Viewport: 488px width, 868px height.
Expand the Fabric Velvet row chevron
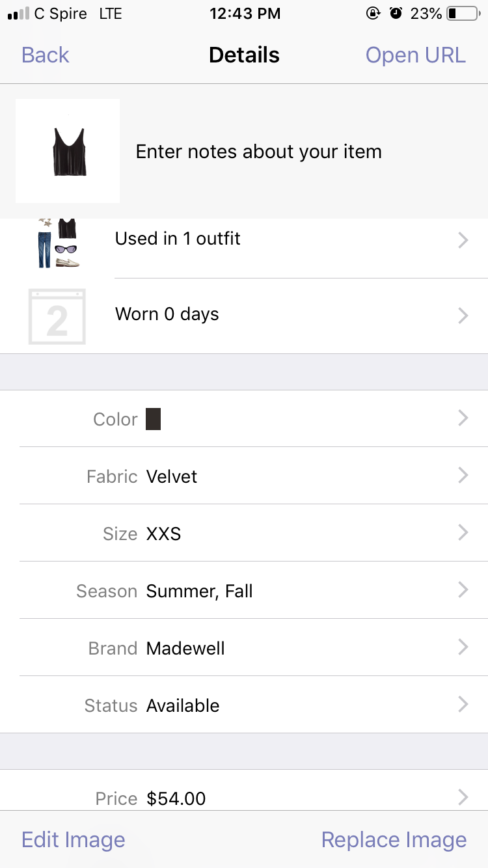tap(463, 476)
